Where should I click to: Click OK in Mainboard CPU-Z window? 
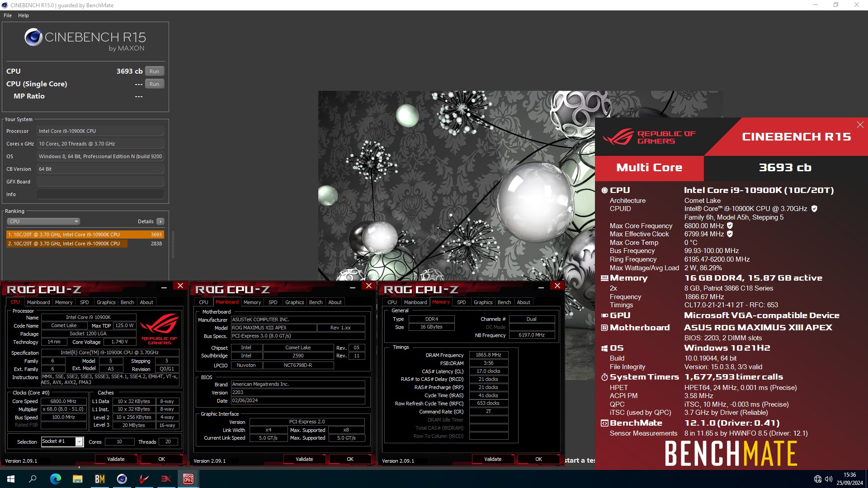pyautogui.click(x=350, y=459)
